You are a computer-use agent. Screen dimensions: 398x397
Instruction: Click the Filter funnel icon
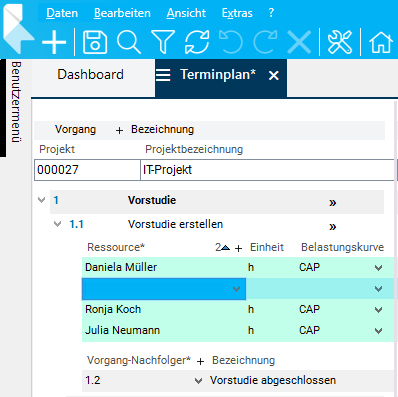coord(163,42)
